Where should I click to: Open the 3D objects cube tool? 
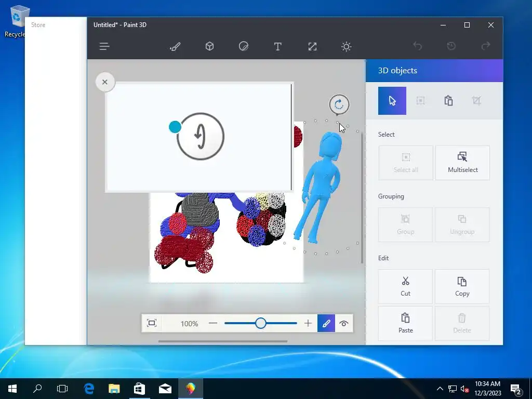point(210,46)
